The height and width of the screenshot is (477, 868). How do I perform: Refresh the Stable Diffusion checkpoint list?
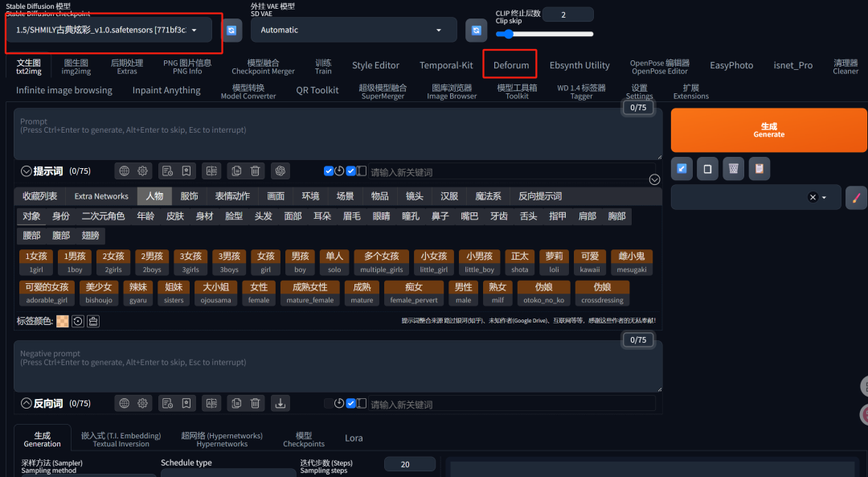point(231,31)
